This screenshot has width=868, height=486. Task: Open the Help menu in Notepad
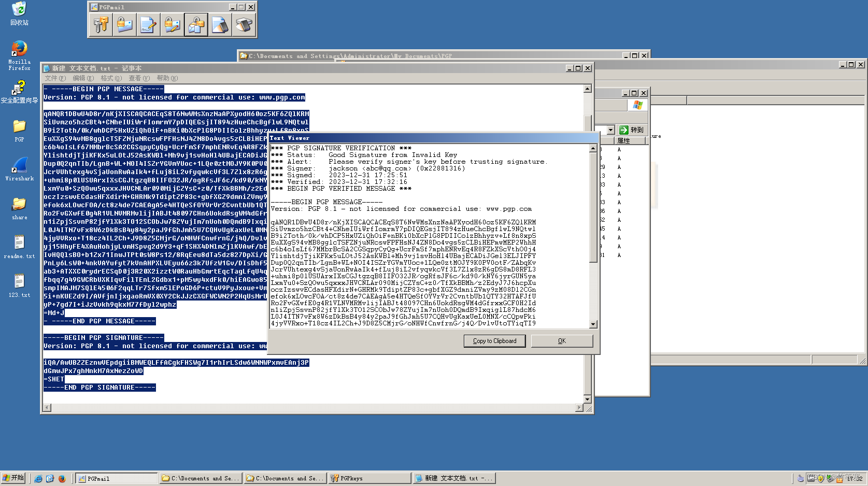167,78
